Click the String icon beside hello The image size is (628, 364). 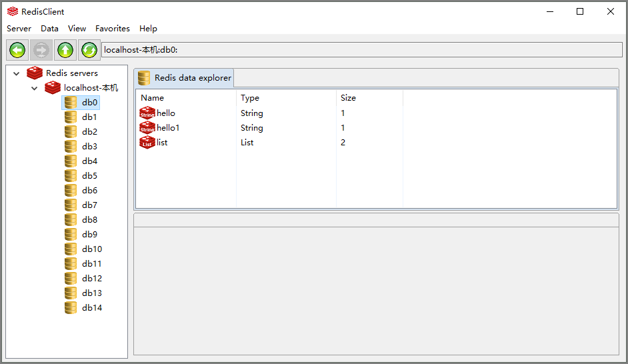point(147,113)
